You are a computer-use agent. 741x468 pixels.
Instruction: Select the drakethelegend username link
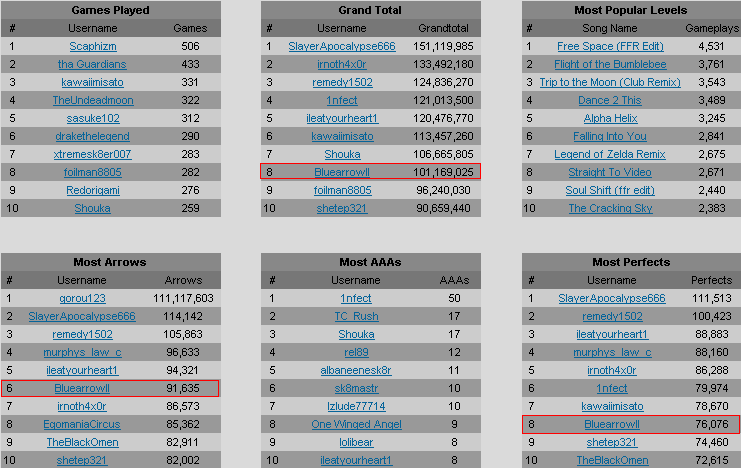click(x=92, y=136)
